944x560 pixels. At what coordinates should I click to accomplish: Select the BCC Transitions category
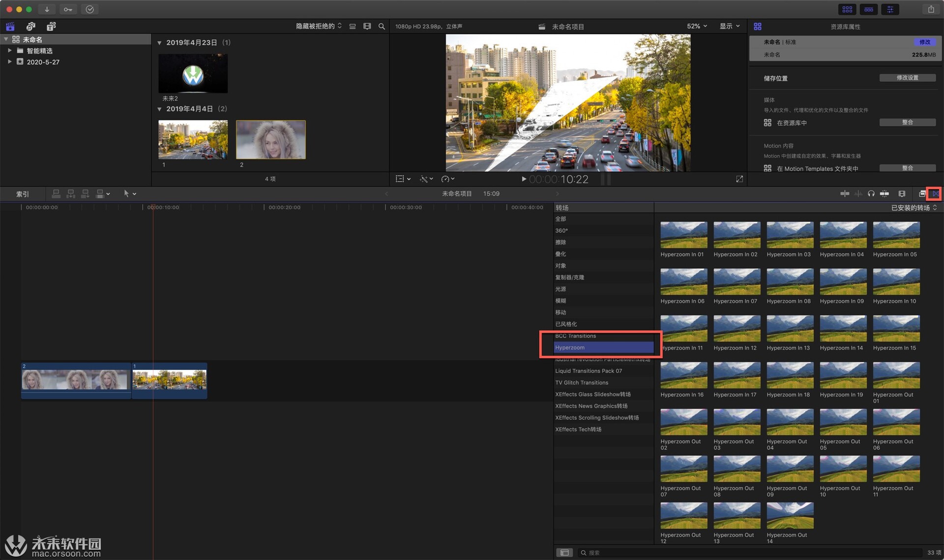coord(575,336)
